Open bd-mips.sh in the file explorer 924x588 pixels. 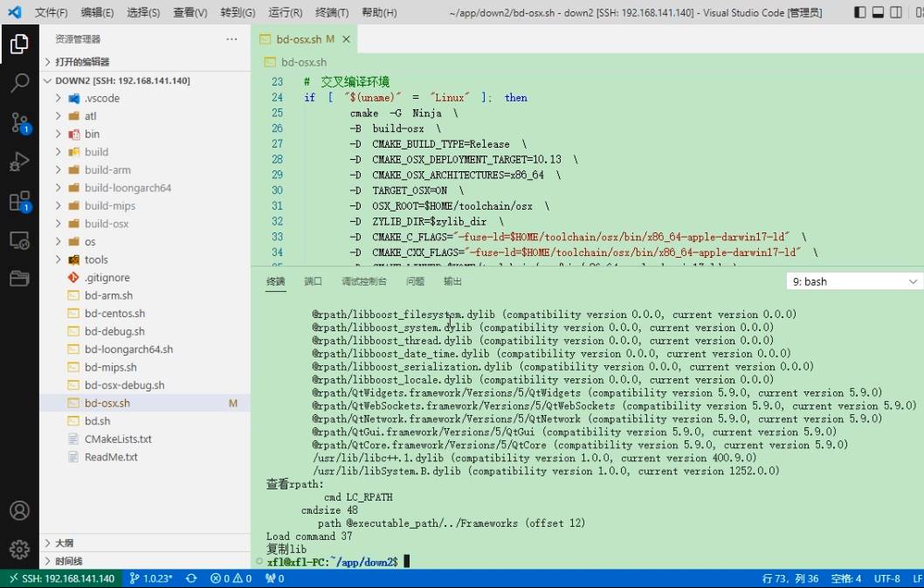[x=110, y=367]
